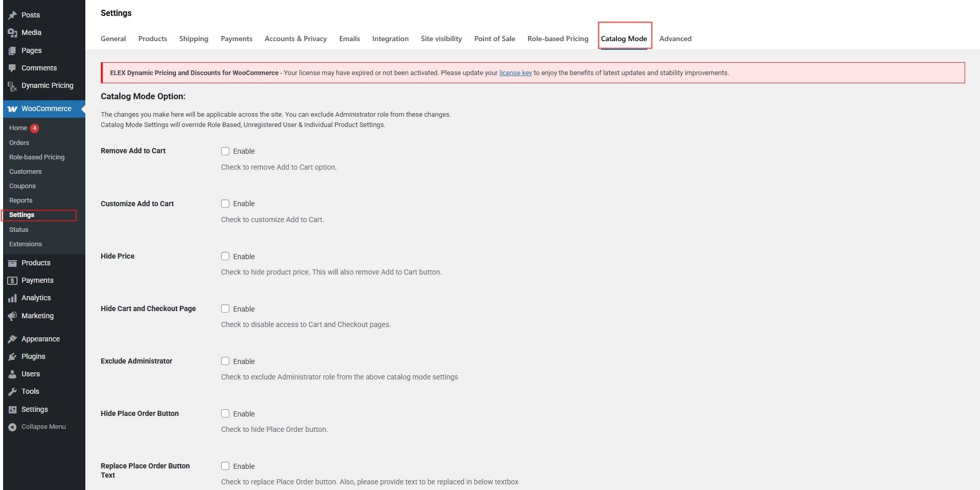Click the Users person icon
980x490 pixels.
[x=12, y=374]
